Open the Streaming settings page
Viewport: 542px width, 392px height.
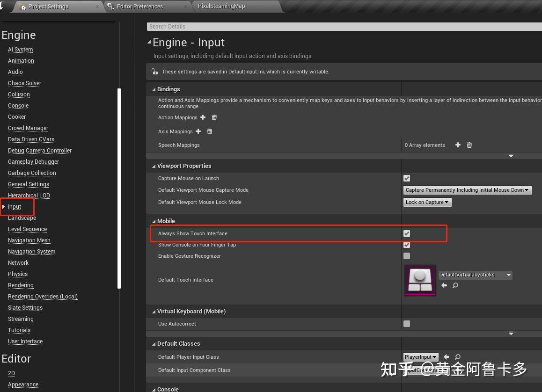tap(21, 319)
